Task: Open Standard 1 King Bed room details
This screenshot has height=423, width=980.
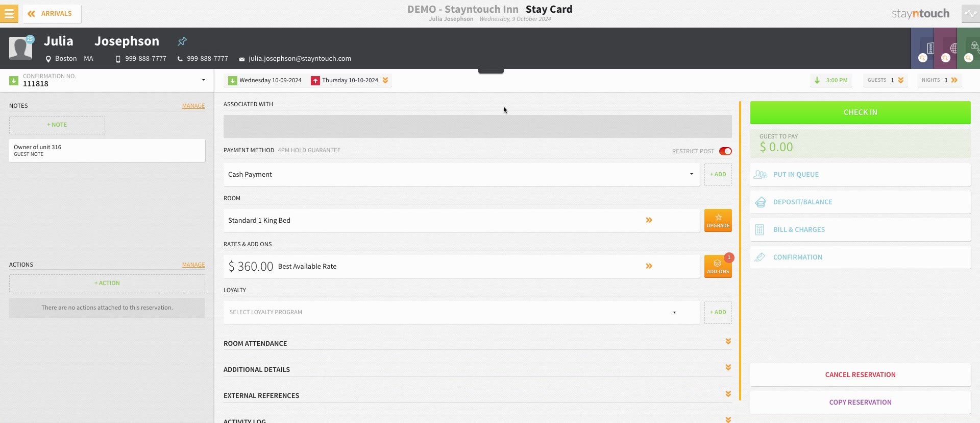Action: click(462, 221)
